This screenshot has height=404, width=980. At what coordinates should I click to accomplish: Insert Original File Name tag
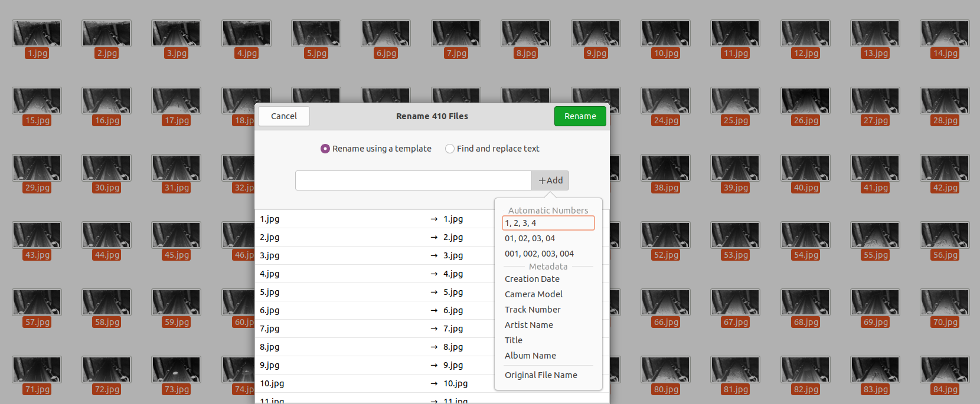point(541,375)
